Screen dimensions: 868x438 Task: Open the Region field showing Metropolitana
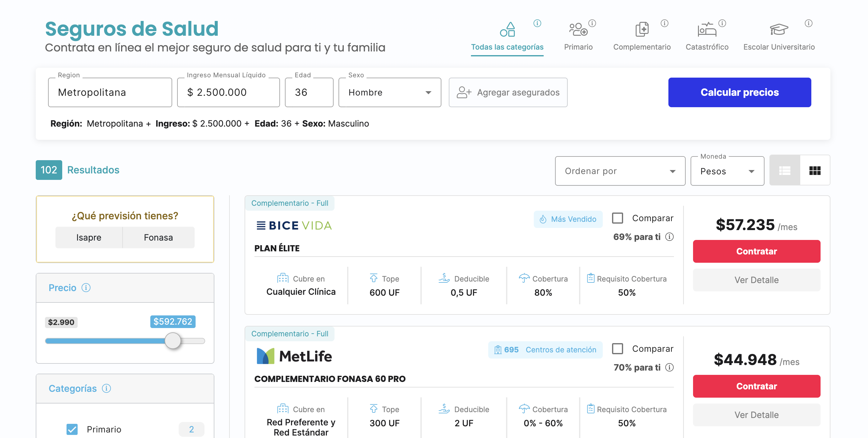coord(110,92)
